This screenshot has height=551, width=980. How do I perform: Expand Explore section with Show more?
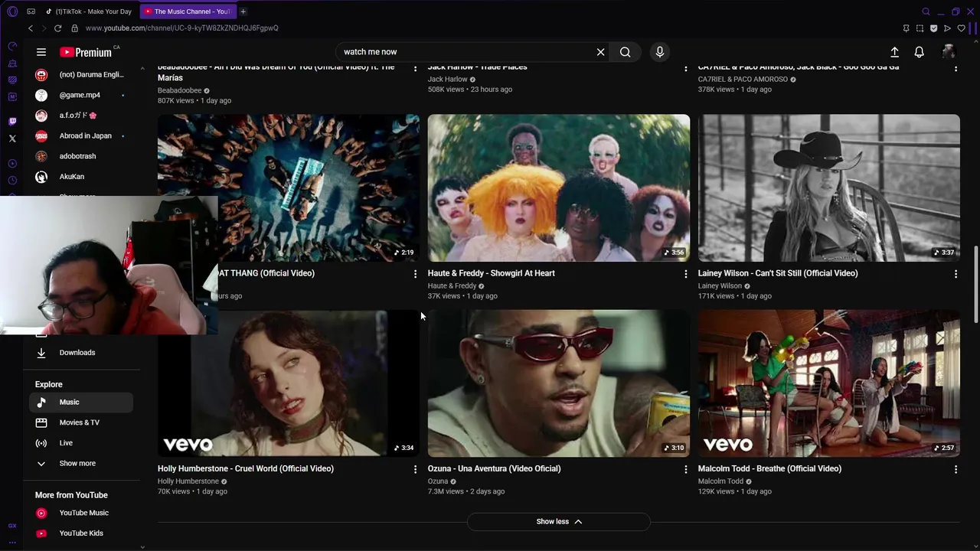point(81,463)
